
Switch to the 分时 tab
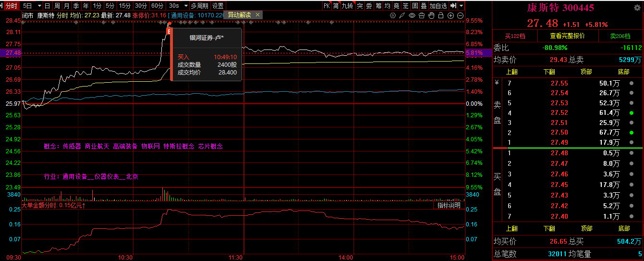(12, 6)
